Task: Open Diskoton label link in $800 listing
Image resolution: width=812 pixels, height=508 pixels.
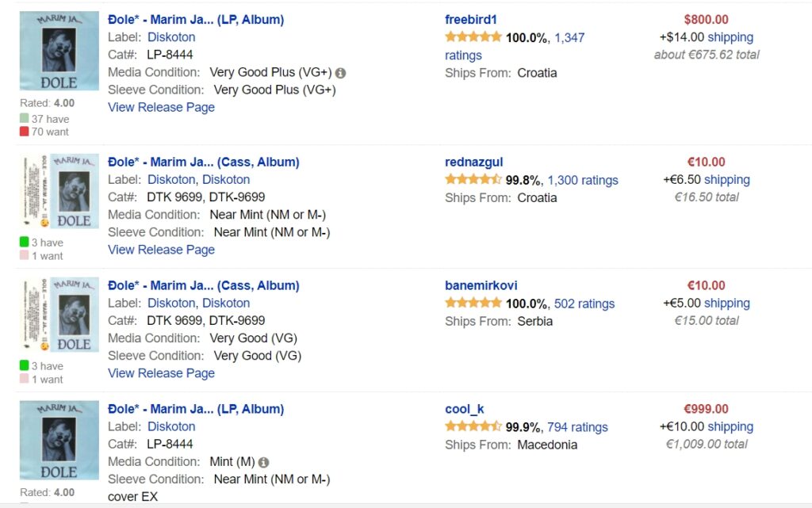Action: 171,37
